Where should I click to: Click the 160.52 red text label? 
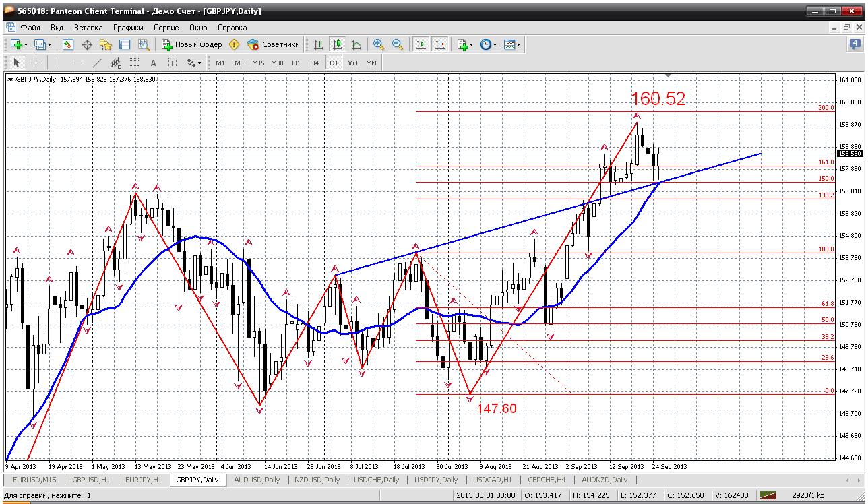tap(658, 99)
